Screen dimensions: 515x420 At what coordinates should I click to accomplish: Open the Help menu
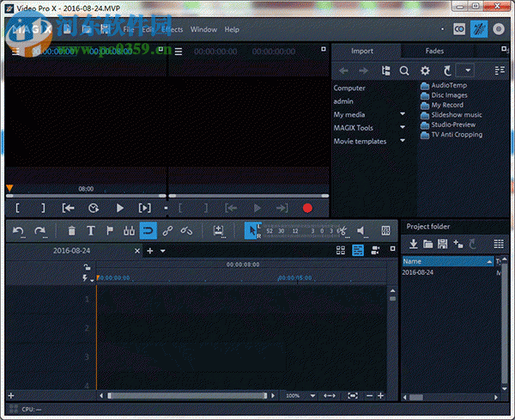232,29
